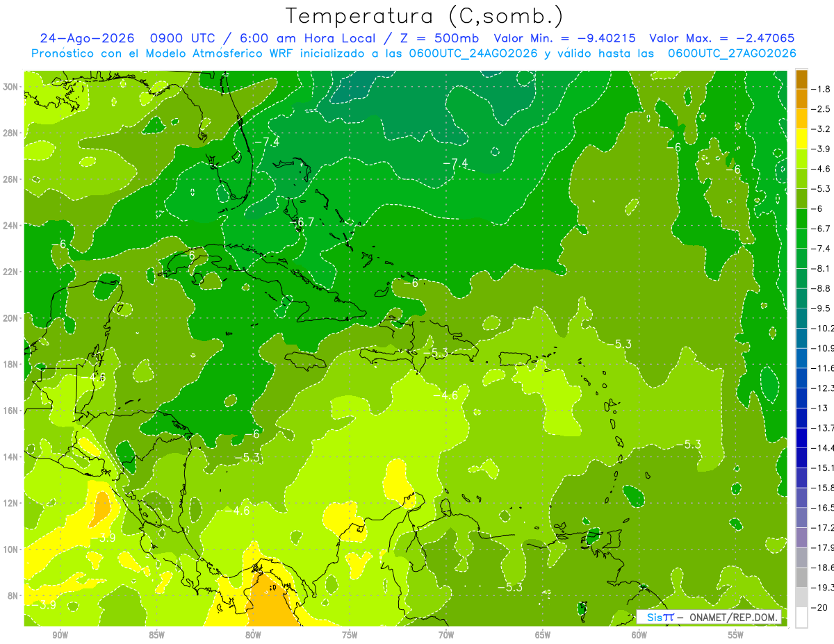
Task: Pick the legend swatch between -8.1 and -8.8
Action: (x=801, y=278)
